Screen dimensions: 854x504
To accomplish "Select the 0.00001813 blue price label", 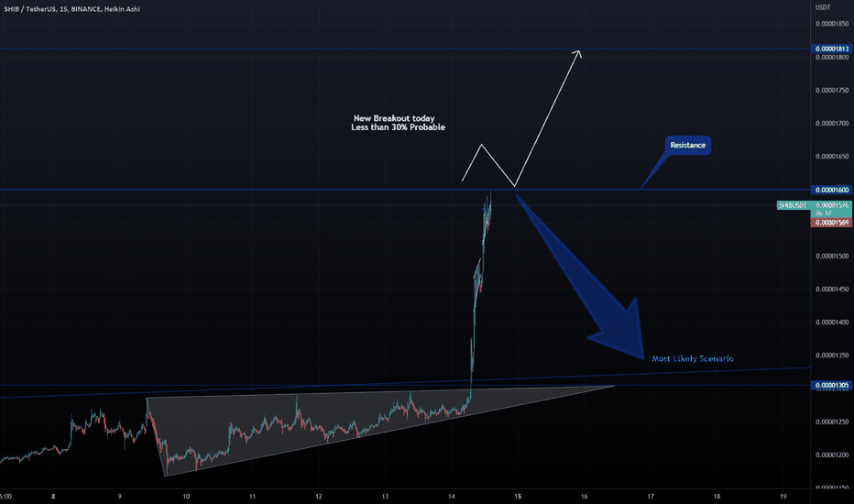I will point(832,49).
